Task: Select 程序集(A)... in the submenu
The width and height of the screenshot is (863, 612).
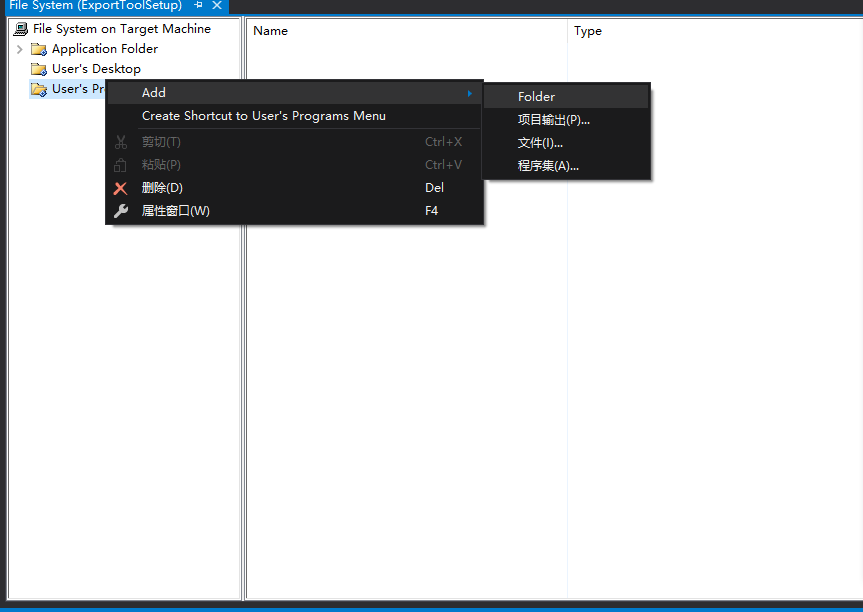Action: [548, 166]
